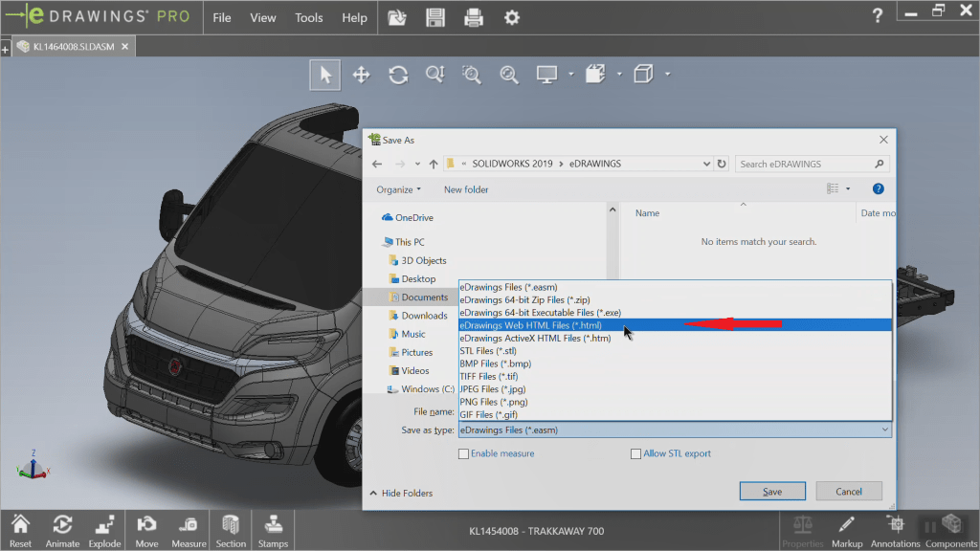Select the Pan (move arrows) tool
980x551 pixels.
tap(361, 75)
